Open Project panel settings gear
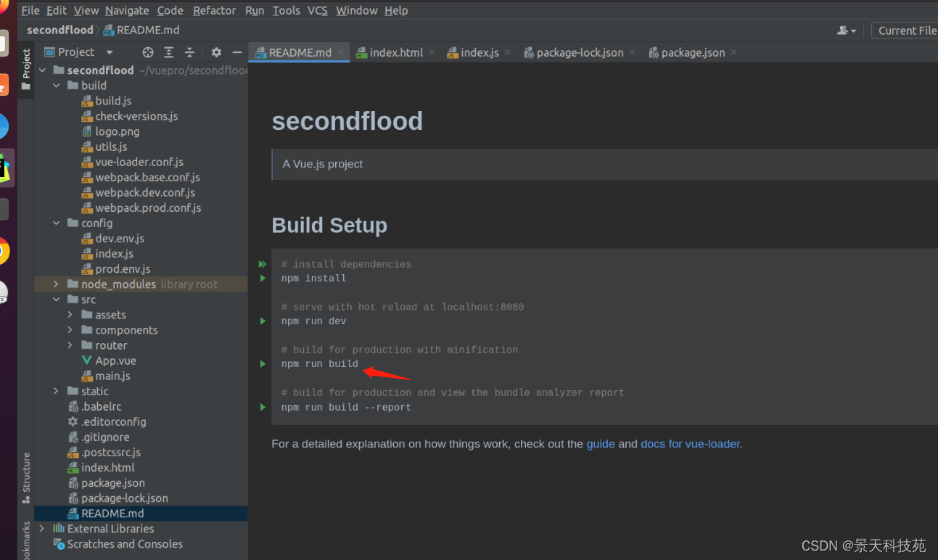Viewport: 938px width, 560px height. tap(216, 52)
